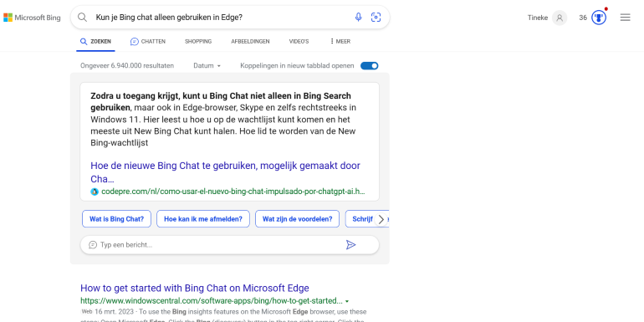This screenshot has width=644, height=322.
Task: Start voice search with microphone icon
Action: pos(359,18)
